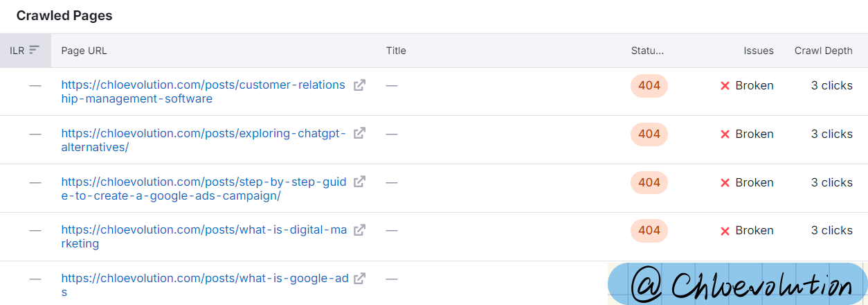Open external link icon for google-ads-campaign guide URL
868x305 pixels.
point(359,182)
